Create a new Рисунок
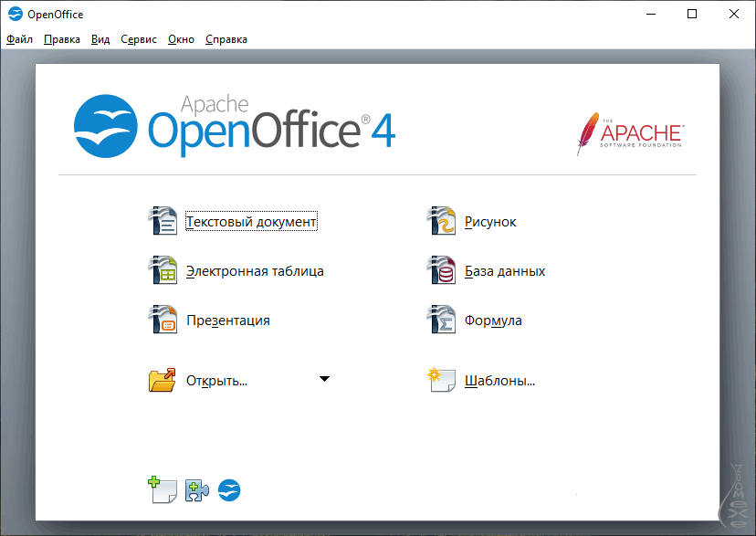 tap(490, 222)
